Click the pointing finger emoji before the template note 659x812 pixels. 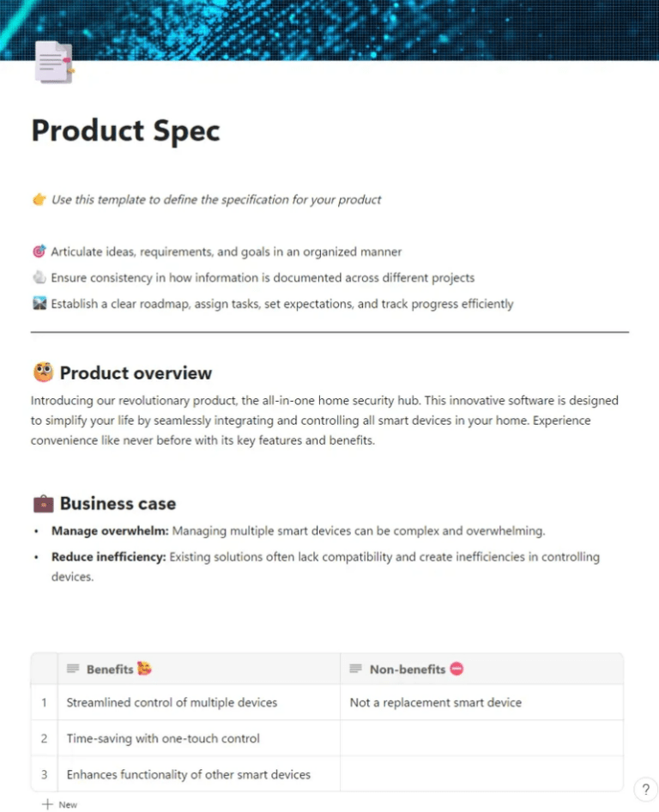[x=38, y=199]
